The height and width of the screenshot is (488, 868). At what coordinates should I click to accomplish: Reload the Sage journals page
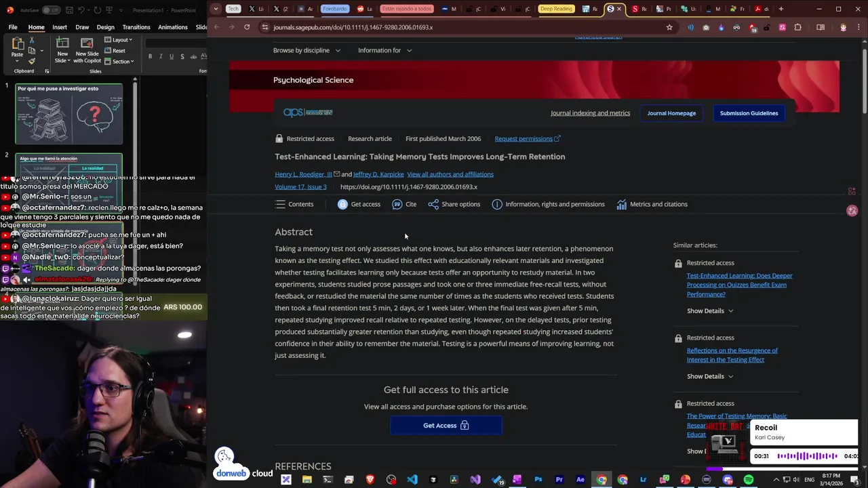click(x=247, y=27)
